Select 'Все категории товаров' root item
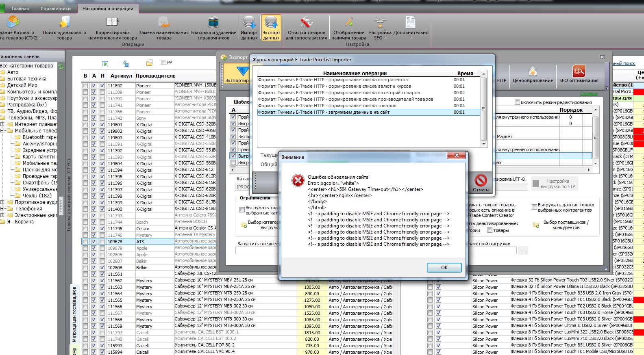The width and height of the screenshot is (644, 355). pyautogui.click(x=26, y=66)
